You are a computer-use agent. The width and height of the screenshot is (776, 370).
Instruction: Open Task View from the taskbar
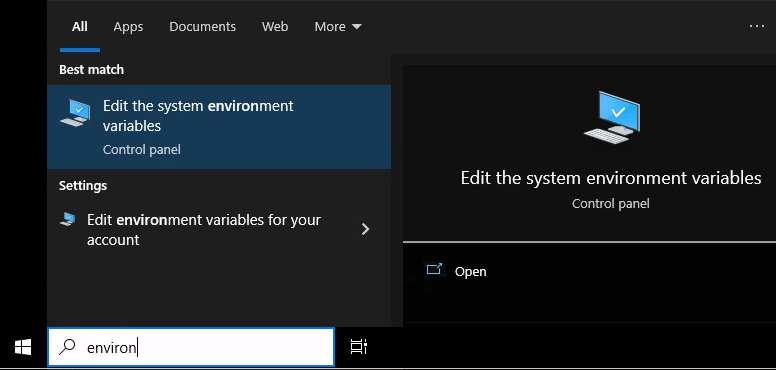pyautogui.click(x=359, y=347)
